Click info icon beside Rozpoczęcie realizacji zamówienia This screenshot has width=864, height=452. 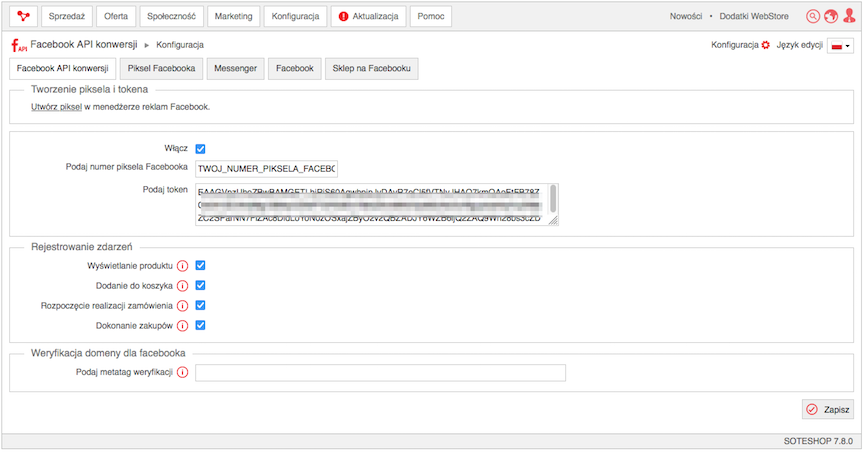[182, 306]
